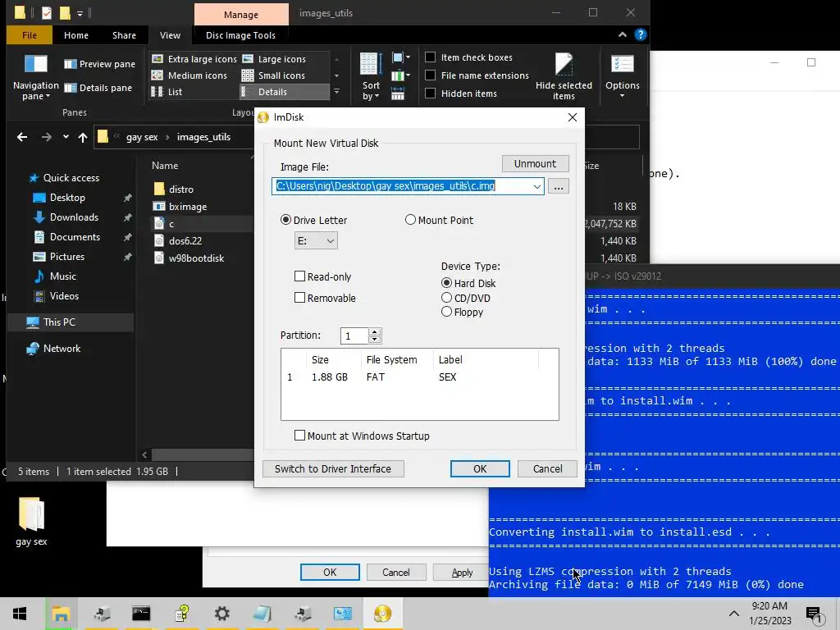The height and width of the screenshot is (630, 840).
Task: Switch layout to Extra large icons
Action: pos(194,59)
